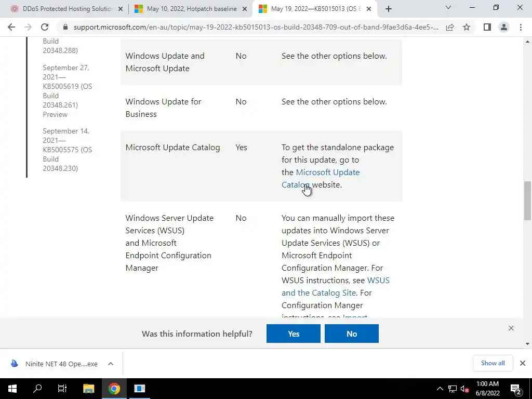
Task: Select Windows Update for Business text
Action: 163,108
